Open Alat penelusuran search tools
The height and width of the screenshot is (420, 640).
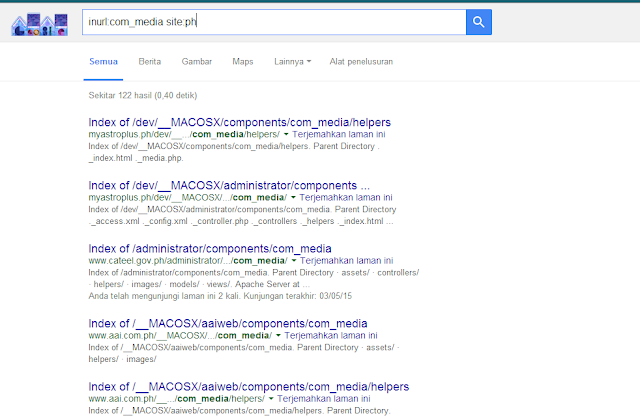coord(361,62)
